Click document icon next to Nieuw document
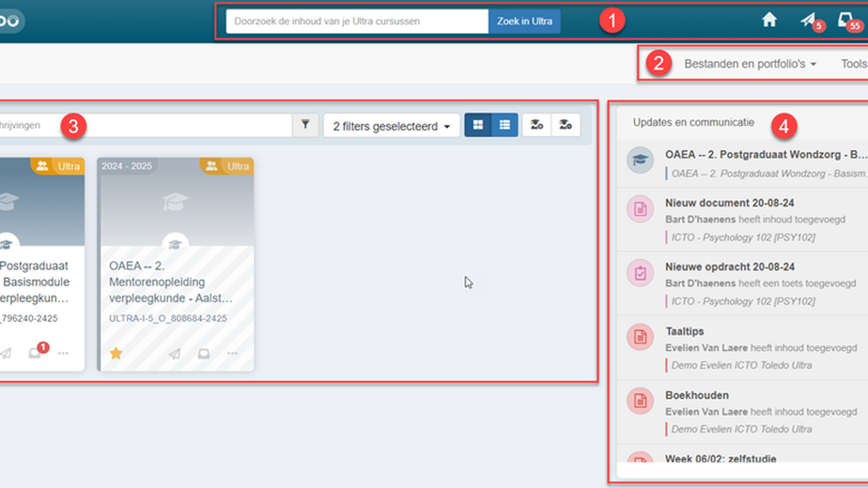The image size is (868, 488). click(x=640, y=209)
